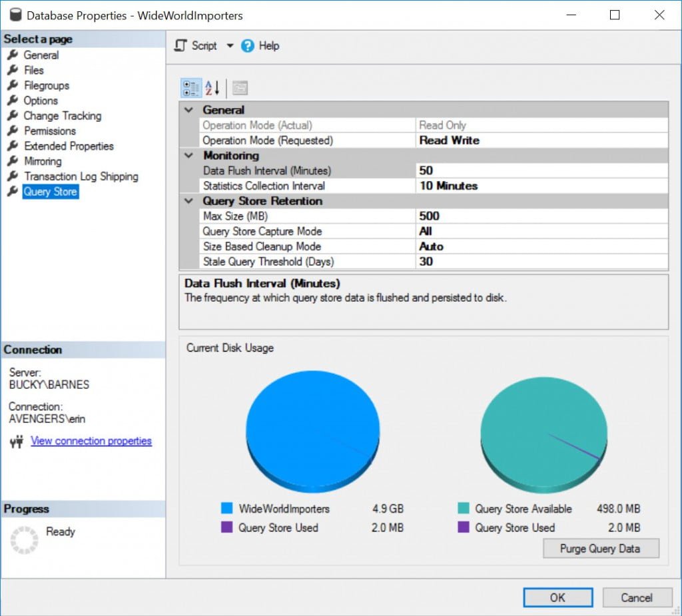
Task: Click the Property Pages icon
Action: [x=240, y=88]
